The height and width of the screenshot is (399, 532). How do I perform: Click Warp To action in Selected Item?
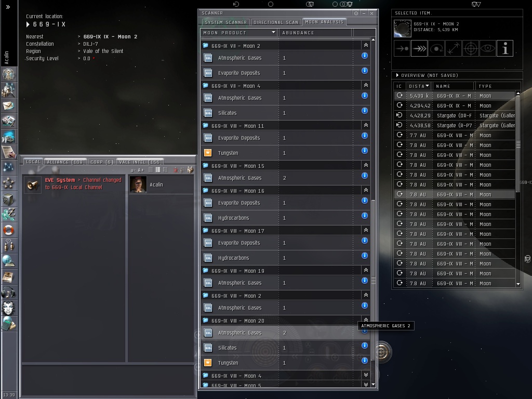[x=419, y=48]
